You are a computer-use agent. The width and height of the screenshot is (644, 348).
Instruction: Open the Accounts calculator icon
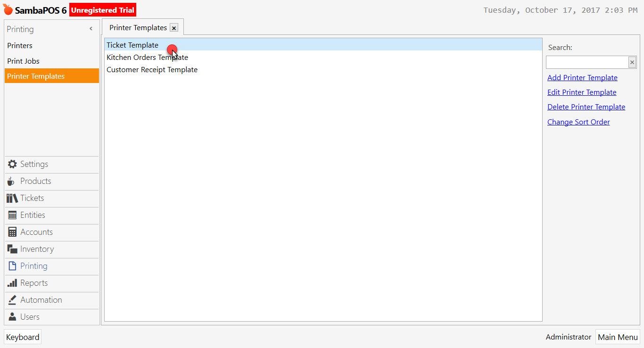[x=11, y=232]
